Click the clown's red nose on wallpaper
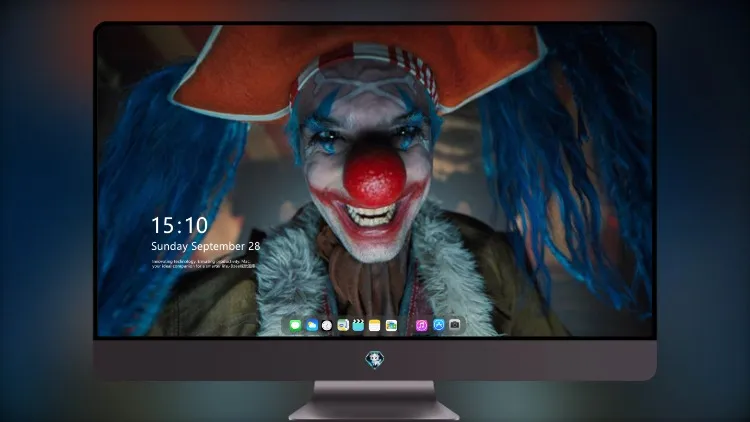Image resolution: width=750 pixels, height=422 pixels. pos(375,178)
